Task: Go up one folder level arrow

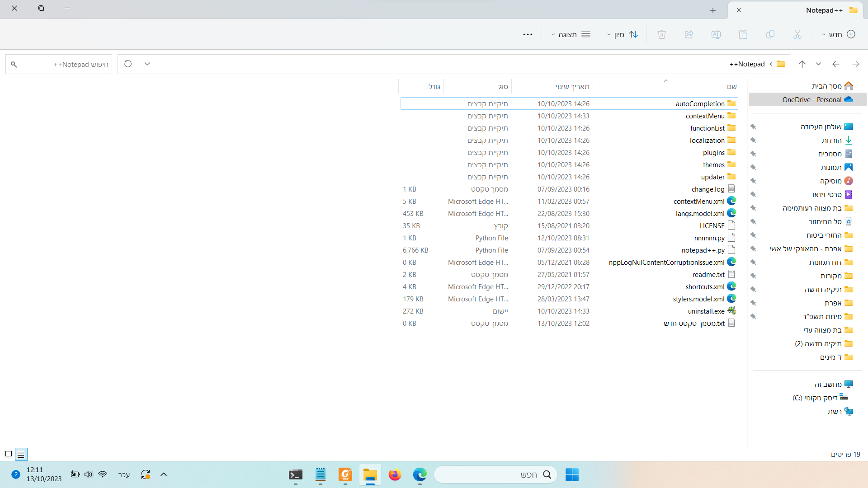Action: coord(802,64)
